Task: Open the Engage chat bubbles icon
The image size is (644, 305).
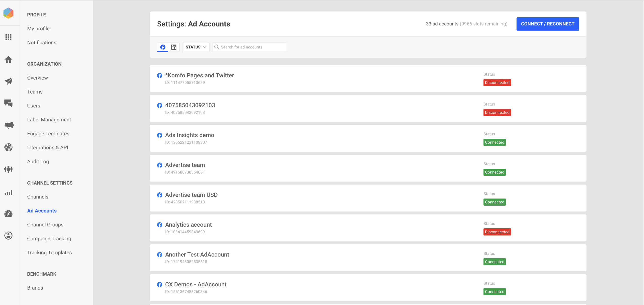Action: 9,103
